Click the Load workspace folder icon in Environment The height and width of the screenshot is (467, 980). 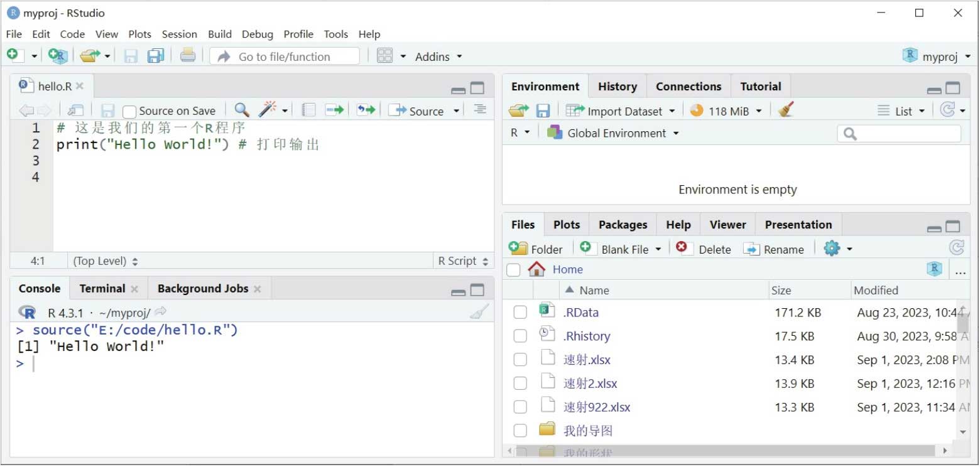click(x=519, y=110)
